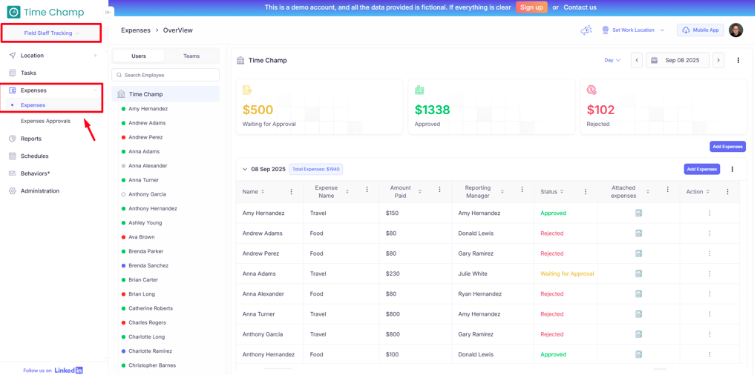755x385 pixels.
Task: Open action menu for Andrew Adams row
Action: [709, 233]
